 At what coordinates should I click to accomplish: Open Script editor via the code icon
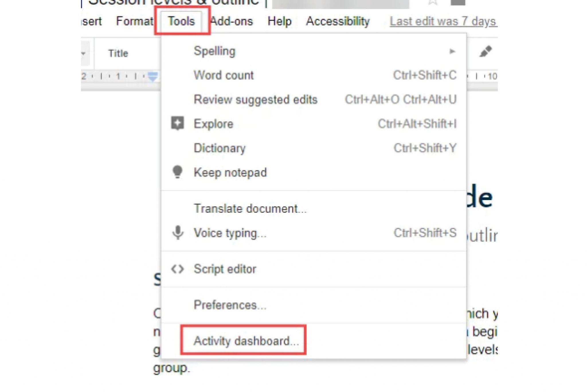click(x=178, y=269)
